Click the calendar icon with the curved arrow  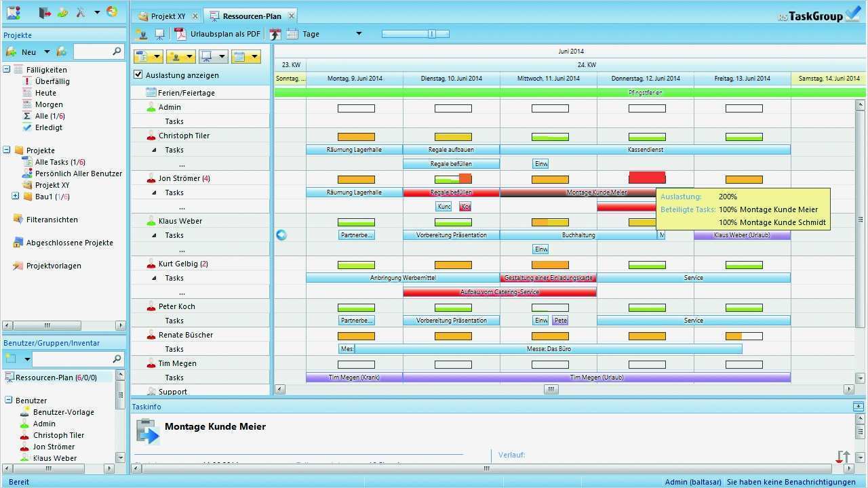coord(275,34)
